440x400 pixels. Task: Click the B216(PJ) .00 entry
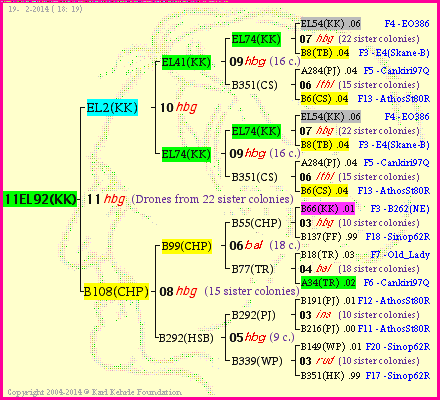point(328,329)
